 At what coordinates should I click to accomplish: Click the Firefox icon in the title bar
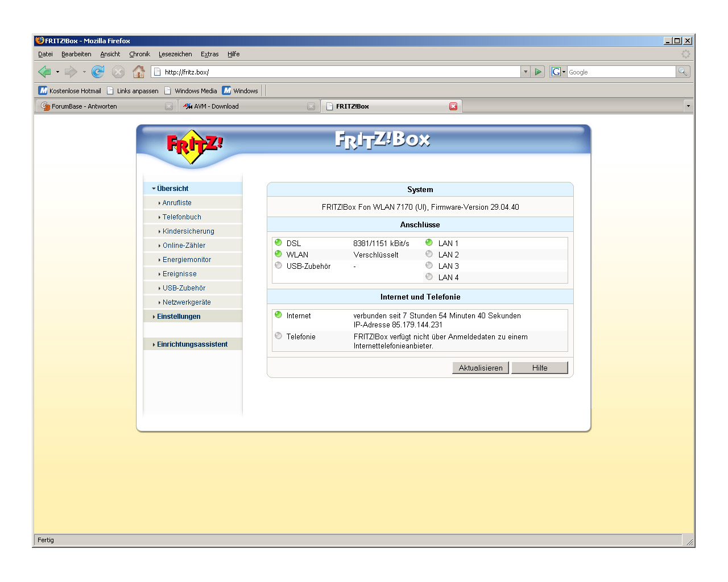coord(39,40)
